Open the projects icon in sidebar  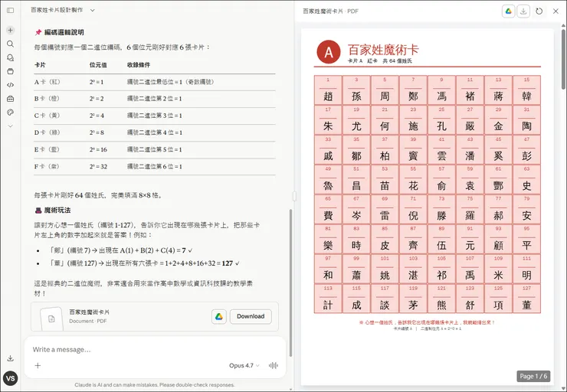(11, 71)
